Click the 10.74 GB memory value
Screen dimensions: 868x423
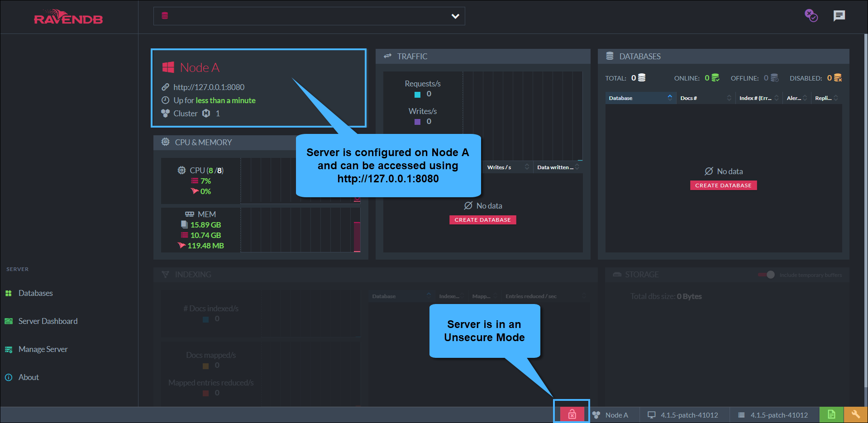click(x=205, y=235)
